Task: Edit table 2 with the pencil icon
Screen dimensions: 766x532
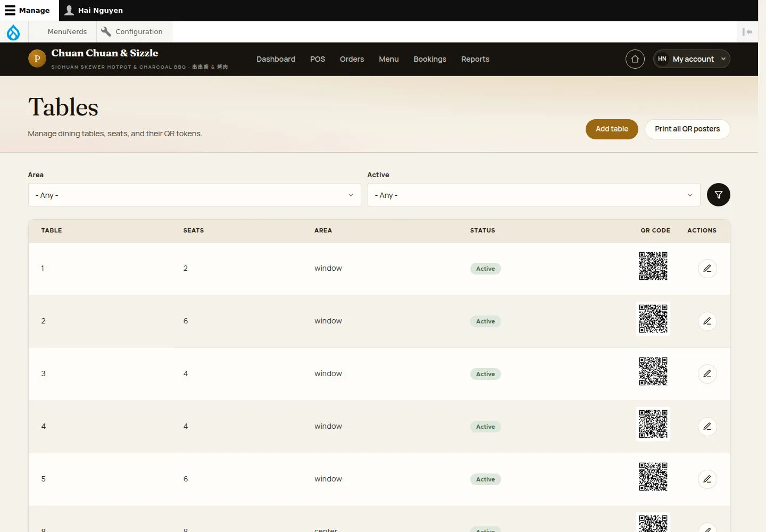Action: pyautogui.click(x=707, y=321)
